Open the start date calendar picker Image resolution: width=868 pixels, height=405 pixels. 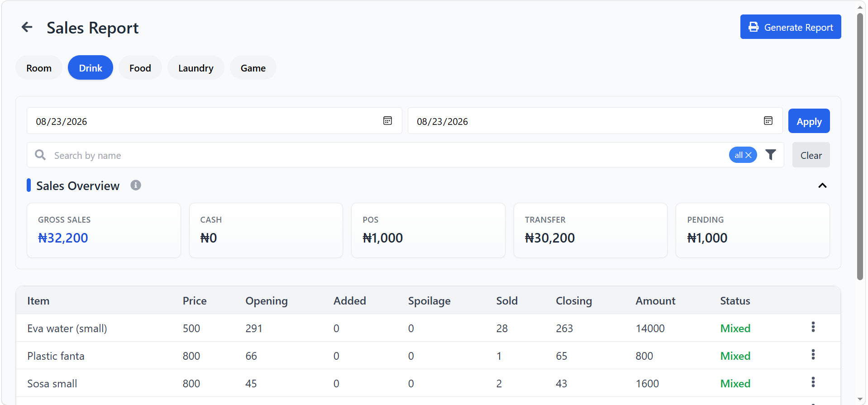coord(387,120)
